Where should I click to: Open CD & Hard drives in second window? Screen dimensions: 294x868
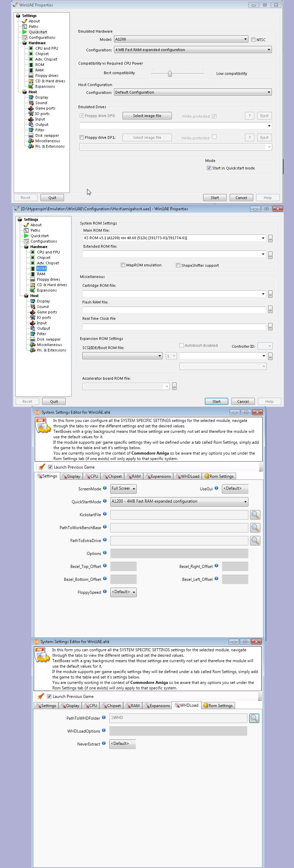click(x=52, y=285)
